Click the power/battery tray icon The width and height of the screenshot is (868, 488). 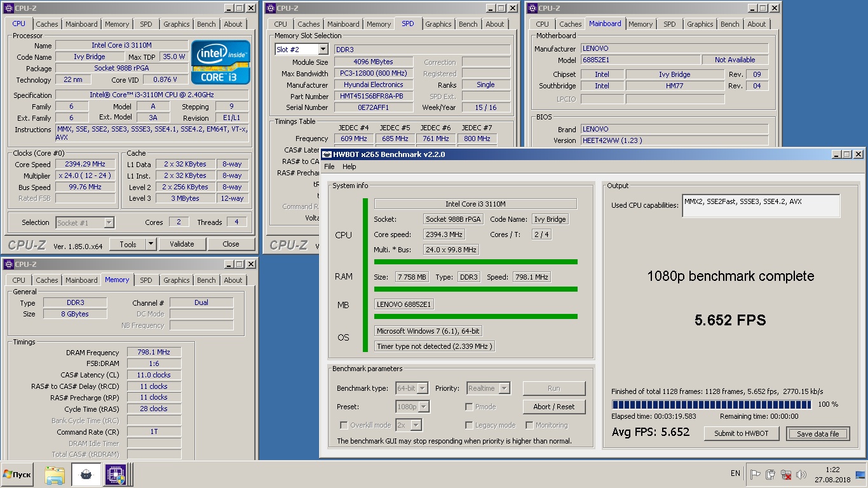tap(771, 474)
